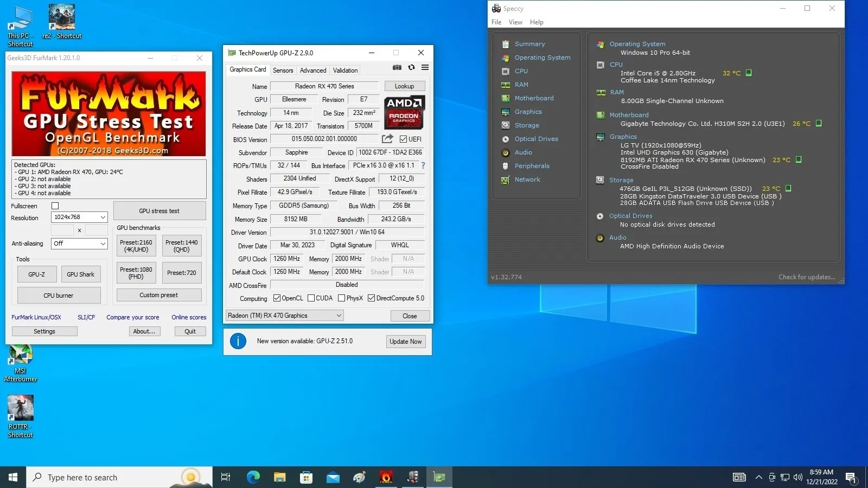Select Operating System in Speccy sidebar

click(x=542, y=57)
